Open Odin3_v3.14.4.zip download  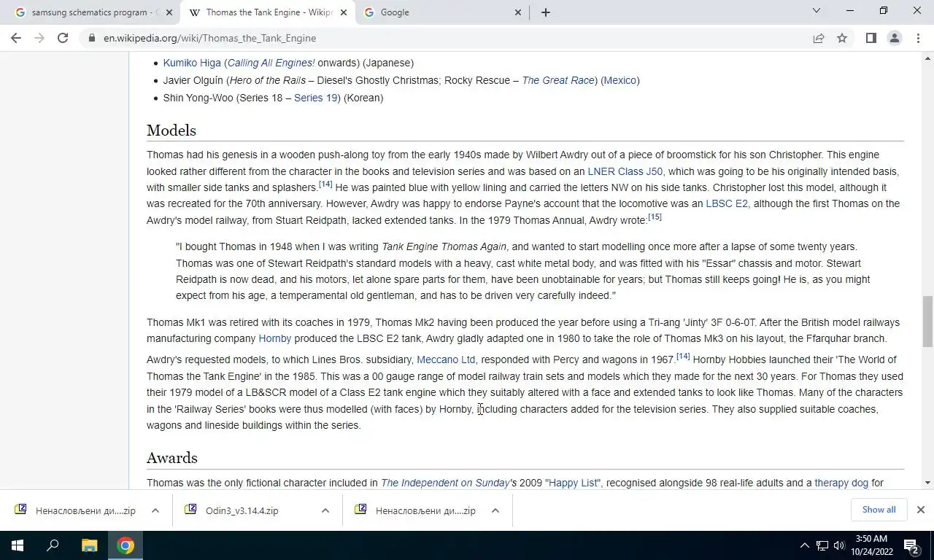[x=241, y=510]
